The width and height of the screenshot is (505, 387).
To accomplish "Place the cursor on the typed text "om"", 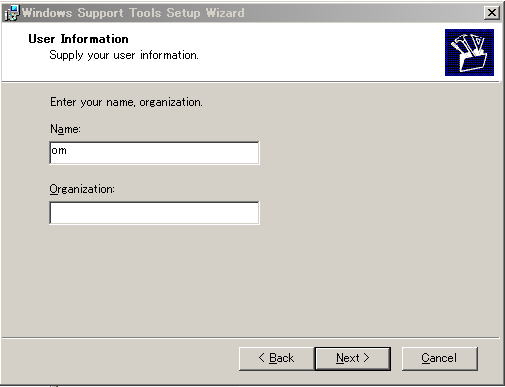I will (x=59, y=151).
